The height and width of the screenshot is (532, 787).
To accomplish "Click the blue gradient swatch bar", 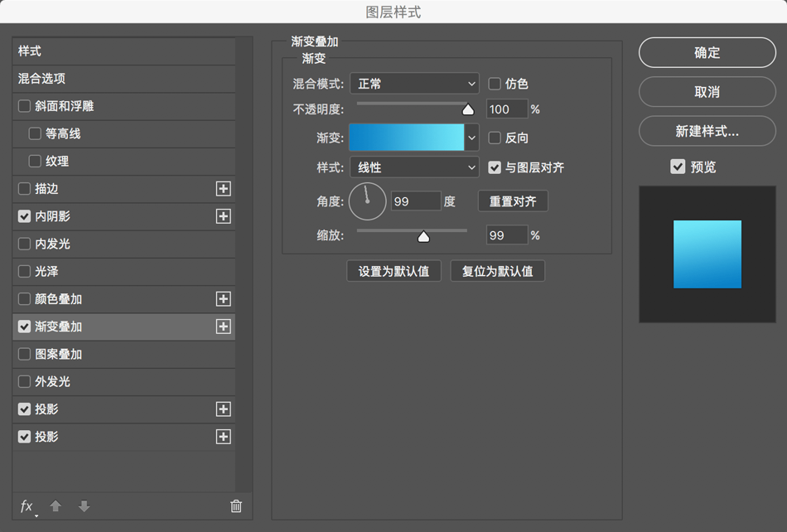I will [407, 138].
